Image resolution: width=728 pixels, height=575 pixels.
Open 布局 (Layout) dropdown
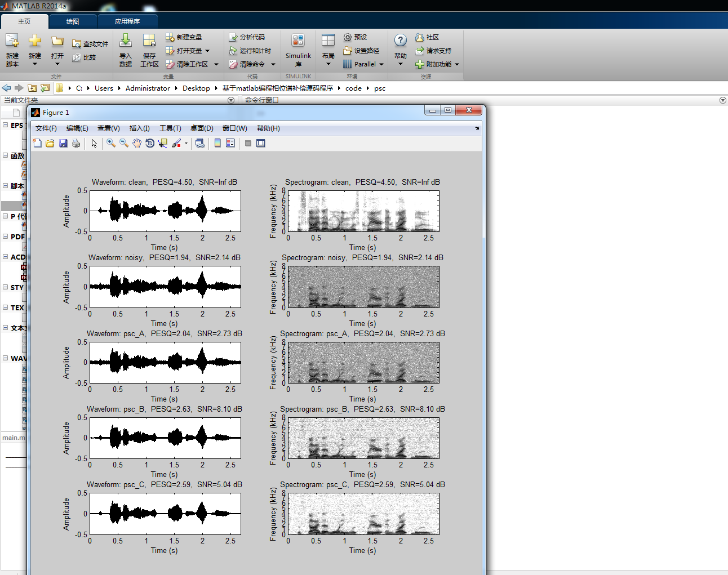tap(329, 50)
